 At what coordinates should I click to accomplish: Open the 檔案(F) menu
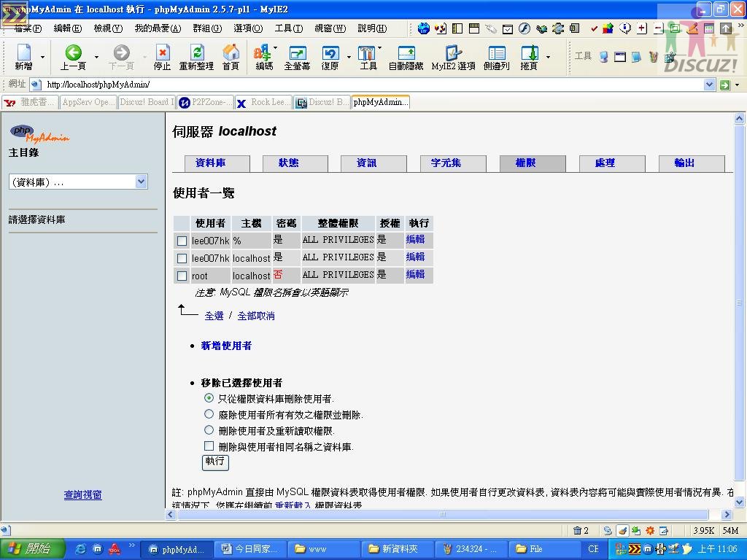pos(28,28)
